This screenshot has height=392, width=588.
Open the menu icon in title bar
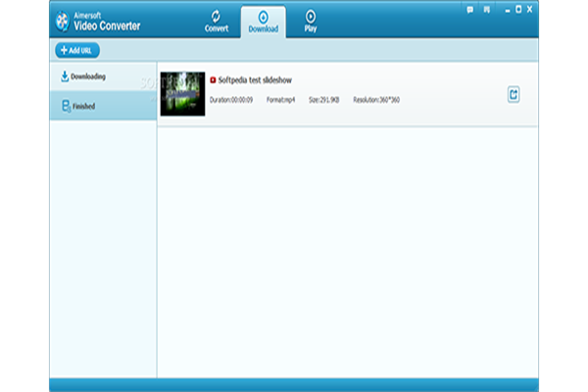click(487, 10)
